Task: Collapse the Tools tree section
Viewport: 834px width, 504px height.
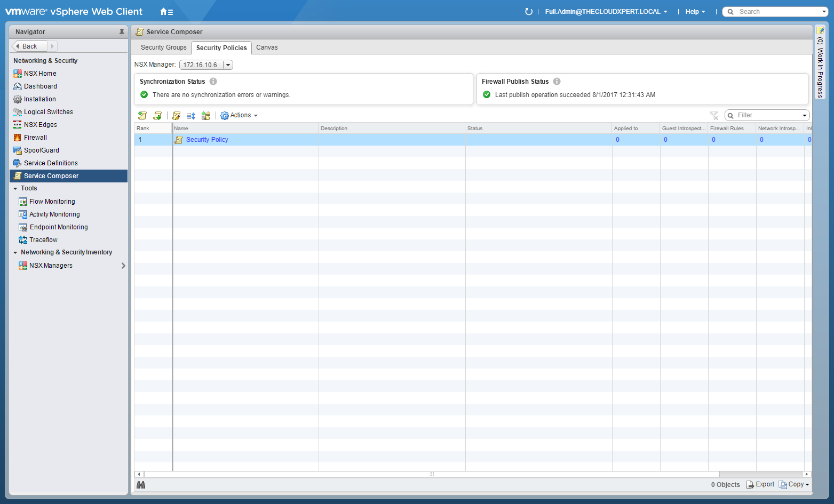Action: click(x=15, y=189)
